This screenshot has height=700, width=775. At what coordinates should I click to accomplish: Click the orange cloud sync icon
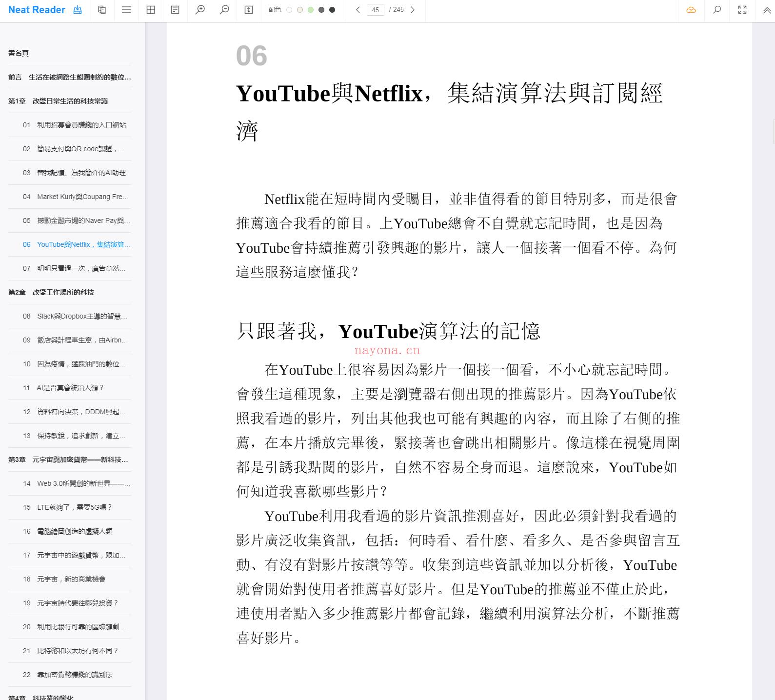[691, 10]
